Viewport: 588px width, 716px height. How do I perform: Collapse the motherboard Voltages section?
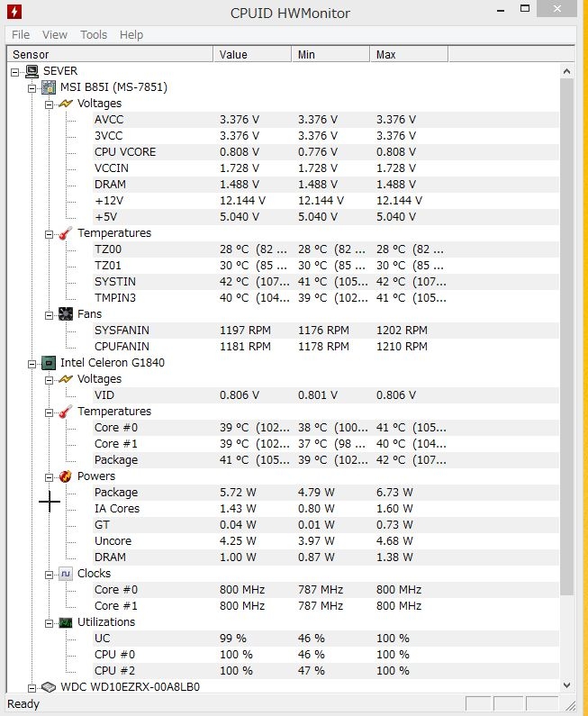49,104
